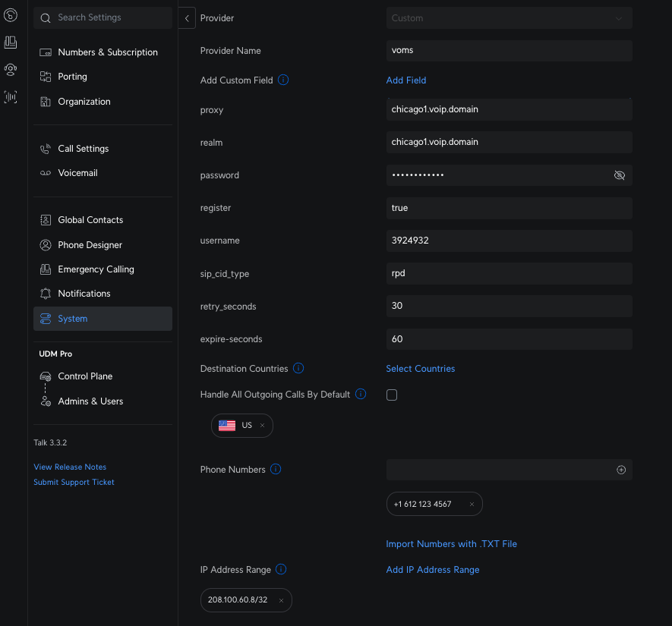Screen dimensions: 672x626
Task: Click the info icon next to IP Address Range
Action: click(281, 569)
